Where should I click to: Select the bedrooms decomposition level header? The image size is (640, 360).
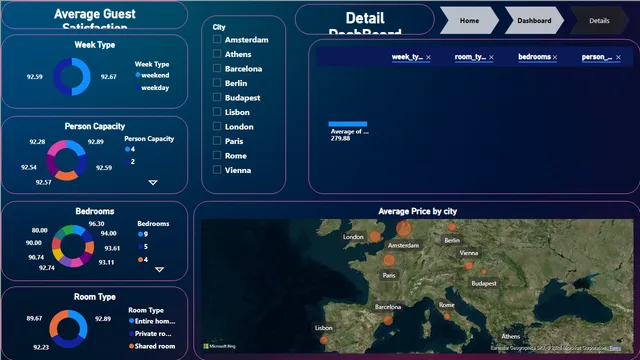pos(534,57)
